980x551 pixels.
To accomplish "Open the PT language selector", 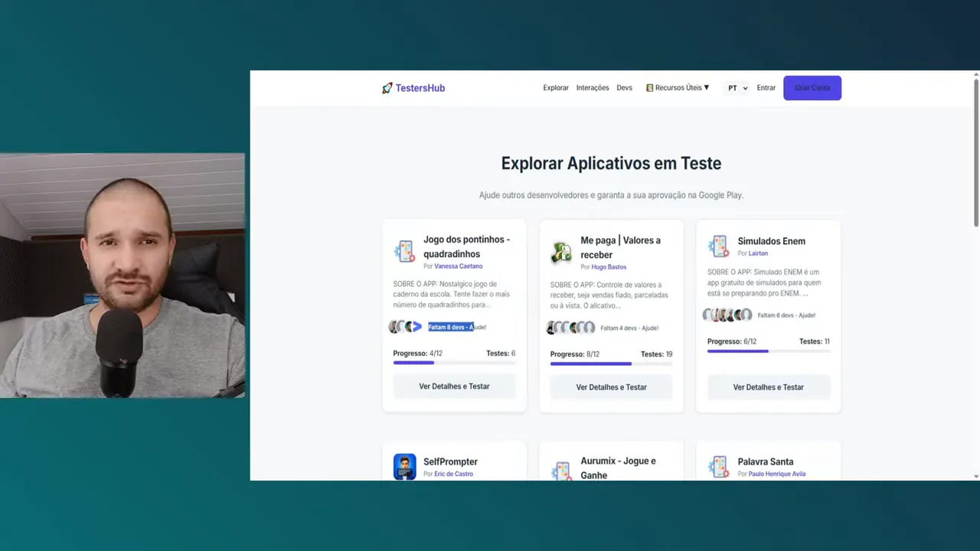I will (737, 88).
